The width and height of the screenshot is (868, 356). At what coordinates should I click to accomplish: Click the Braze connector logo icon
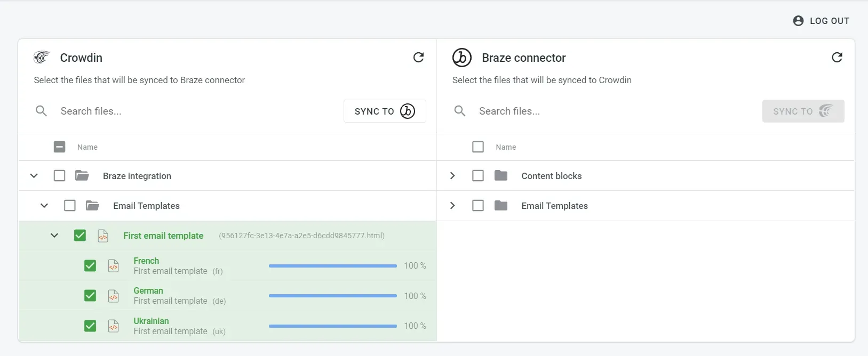pyautogui.click(x=462, y=57)
